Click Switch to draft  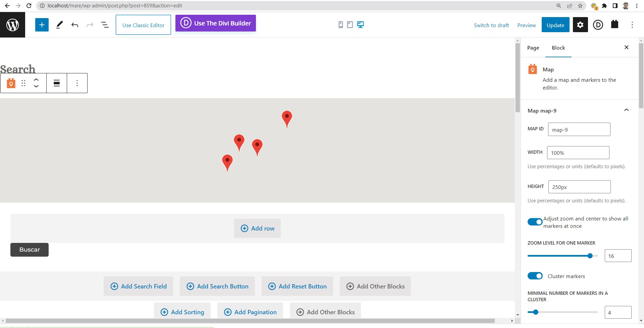pyautogui.click(x=491, y=25)
